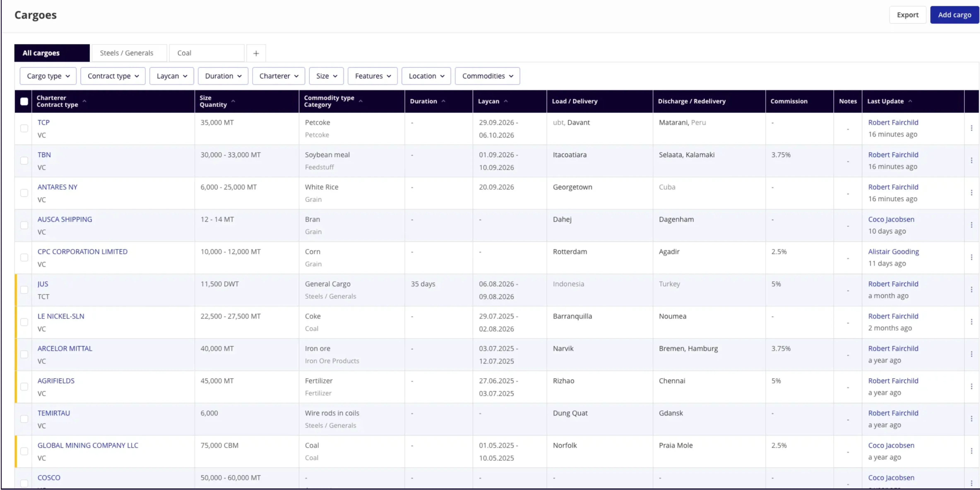Click the Add cargo button
The width and height of the screenshot is (980, 490).
tap(954, 15)
